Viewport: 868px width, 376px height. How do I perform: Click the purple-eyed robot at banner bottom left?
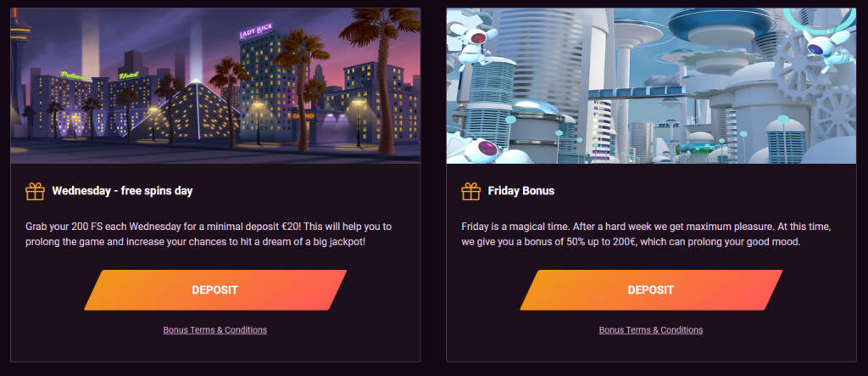point(484,149)
